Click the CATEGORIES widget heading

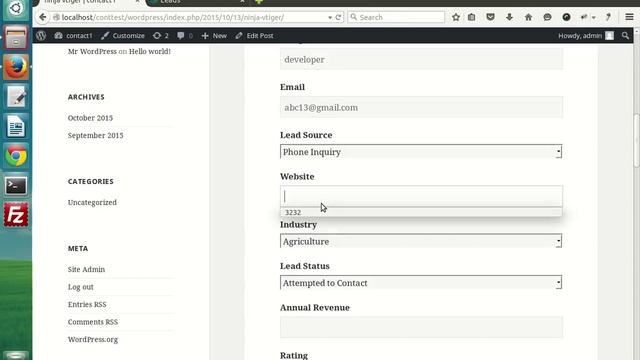pyautogui.click(x=91, y=182)
